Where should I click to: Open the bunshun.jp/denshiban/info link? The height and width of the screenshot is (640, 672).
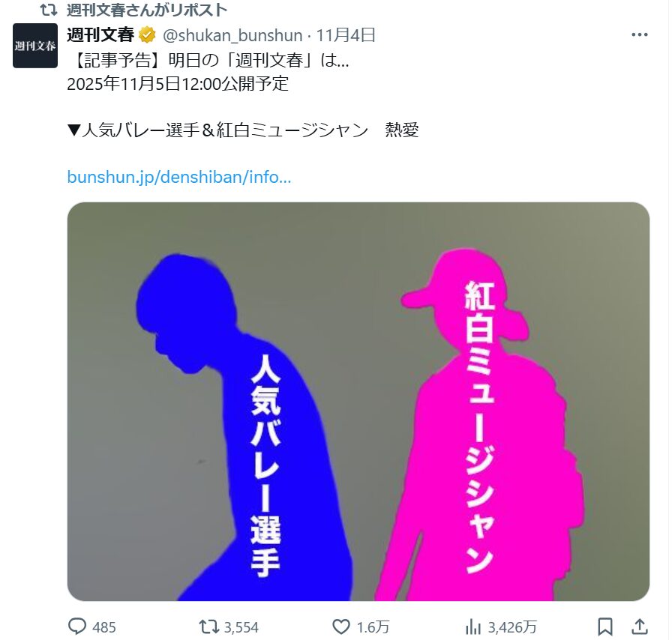pos(179,177)
